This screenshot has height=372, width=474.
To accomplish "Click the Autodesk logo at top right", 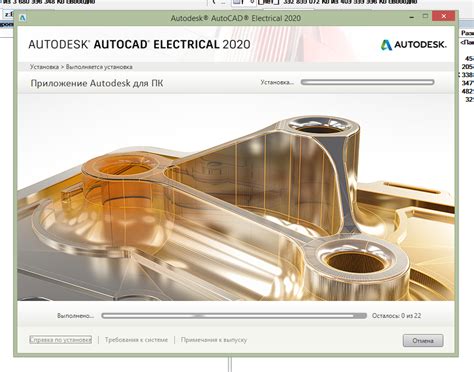I will tap(413, 44).
